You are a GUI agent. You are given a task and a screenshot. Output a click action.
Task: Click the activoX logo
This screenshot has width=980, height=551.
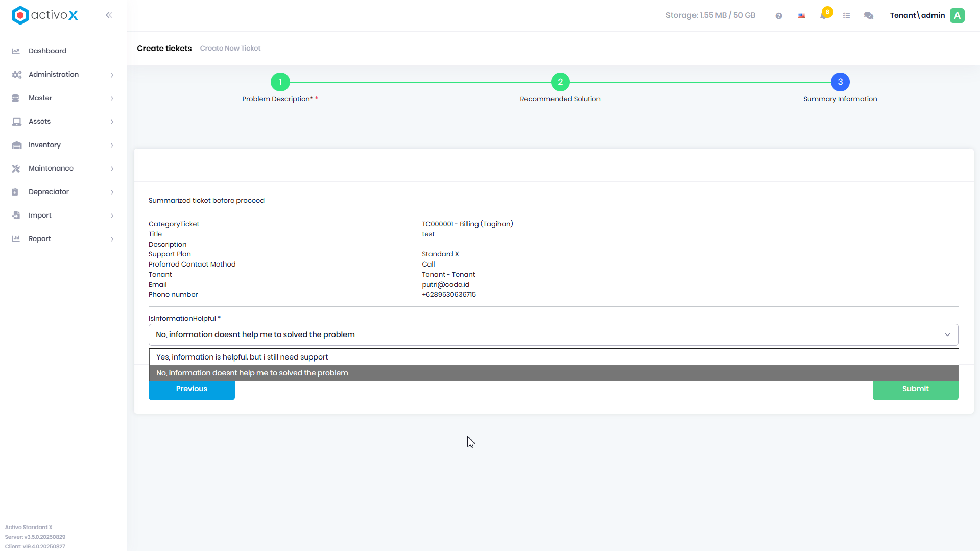click(x=45, y=15)
